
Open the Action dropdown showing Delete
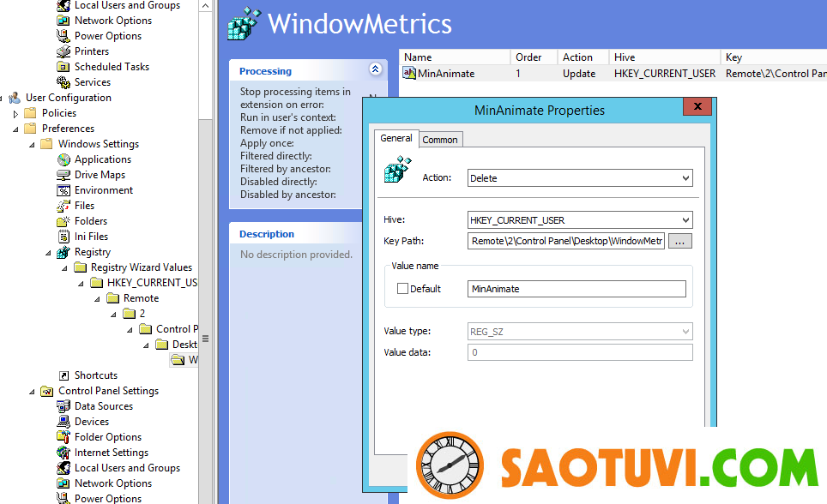click(x=580, y=178)
